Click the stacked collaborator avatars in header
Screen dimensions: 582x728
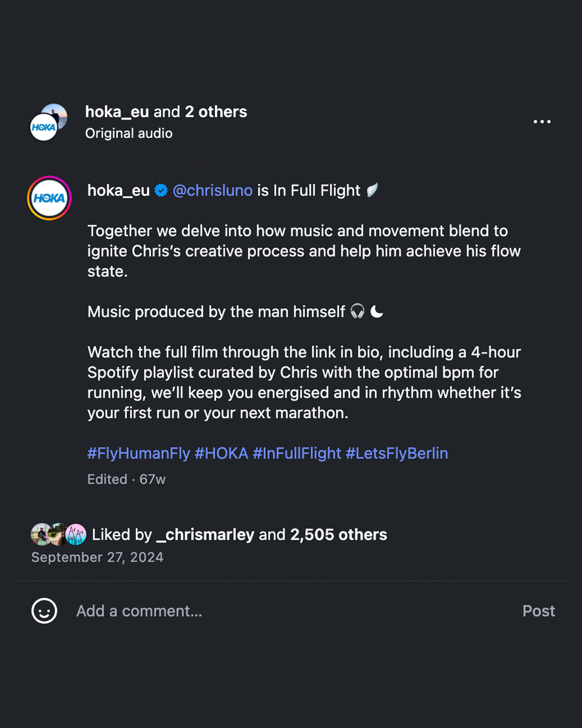tap(48, 122)
